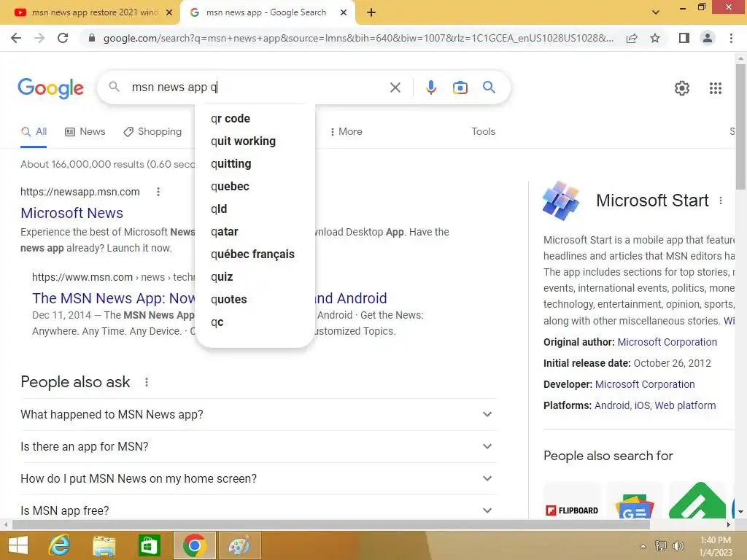Start voice search with microphone icon
Screen dimensions: 747x560
coord(430,87)
